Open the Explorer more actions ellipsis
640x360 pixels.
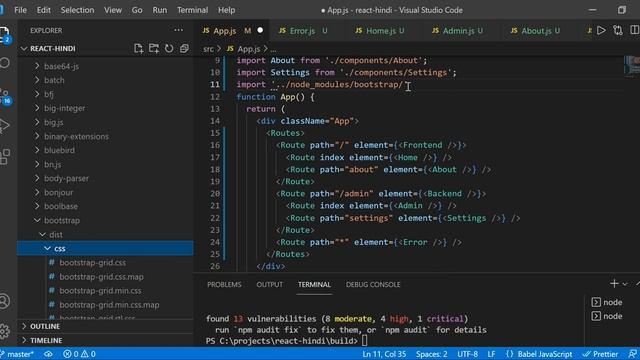pyautogui.click(x=178, y=30)
